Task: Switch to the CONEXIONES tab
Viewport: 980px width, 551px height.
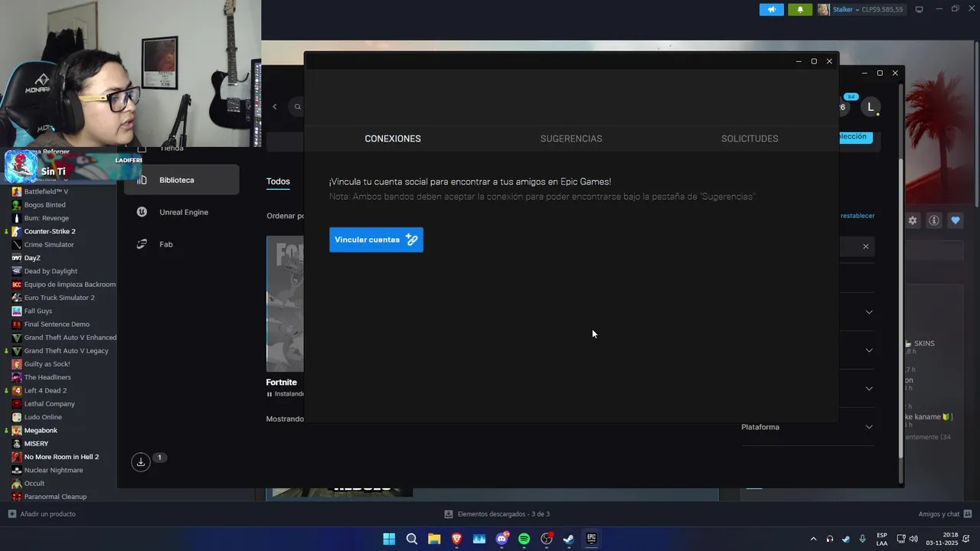Action: coord(393,139)
